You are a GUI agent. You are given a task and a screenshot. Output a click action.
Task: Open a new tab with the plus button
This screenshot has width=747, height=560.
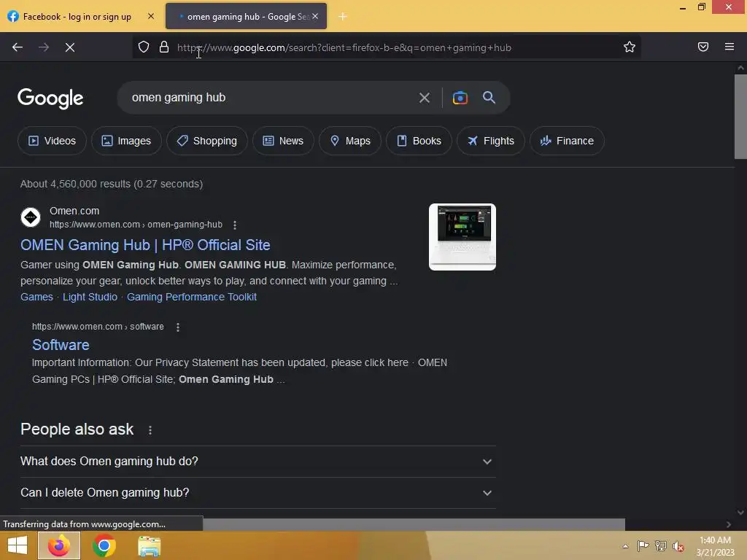(x=343, y=17)
